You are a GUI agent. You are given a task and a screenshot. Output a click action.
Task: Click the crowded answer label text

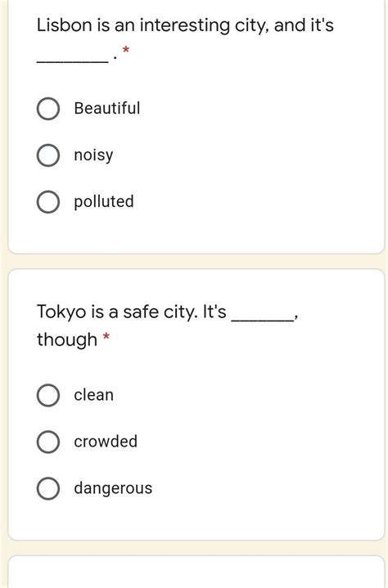(106, 442)
